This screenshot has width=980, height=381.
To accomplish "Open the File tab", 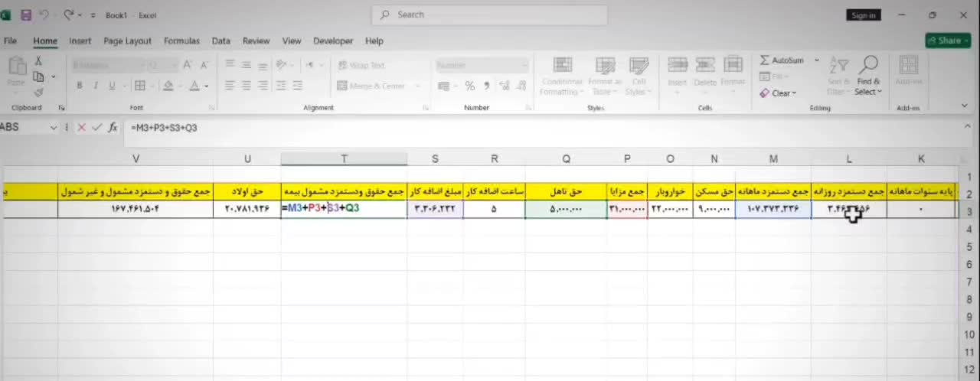I will pos(10,41).
